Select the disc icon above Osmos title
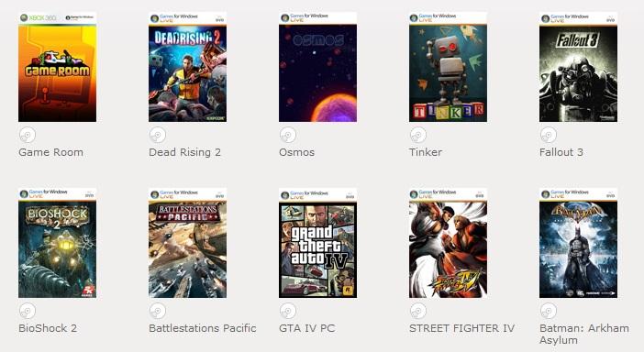 click(288, 135)
